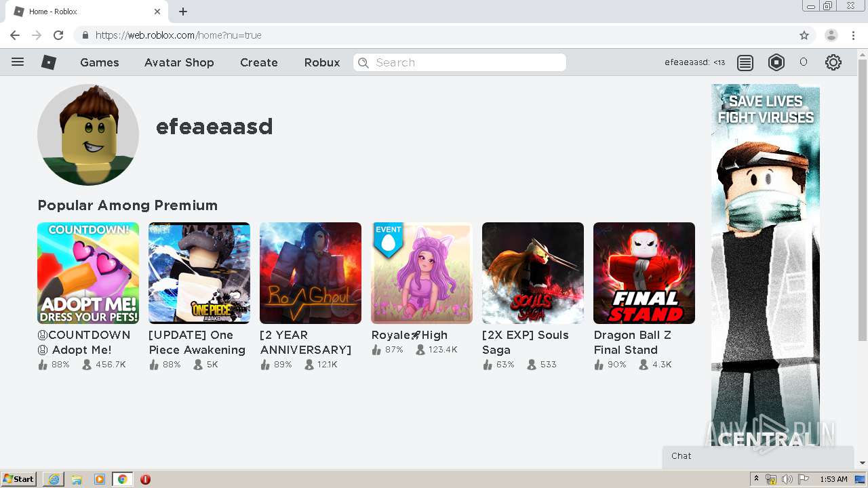Open the Avatar Shop menu item
868x488 pixels.
pyautogui.click(x=179, y=62)
